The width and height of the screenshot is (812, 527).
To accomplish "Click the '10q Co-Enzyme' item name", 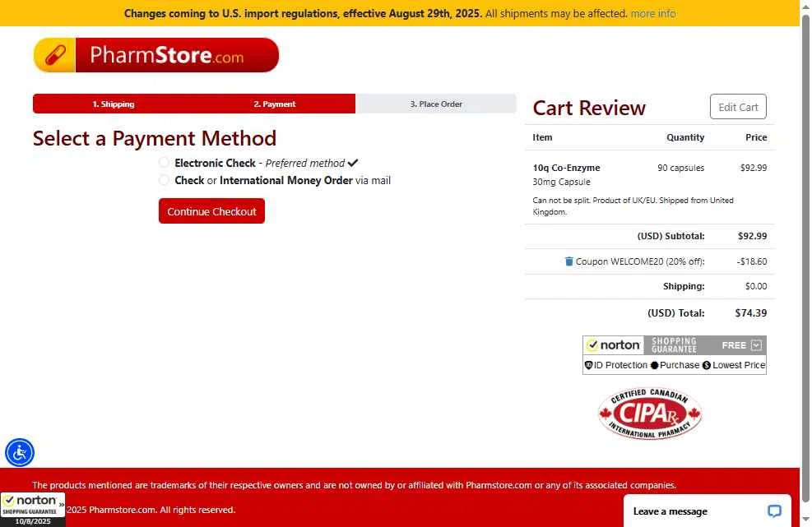I will coord(566,168).
